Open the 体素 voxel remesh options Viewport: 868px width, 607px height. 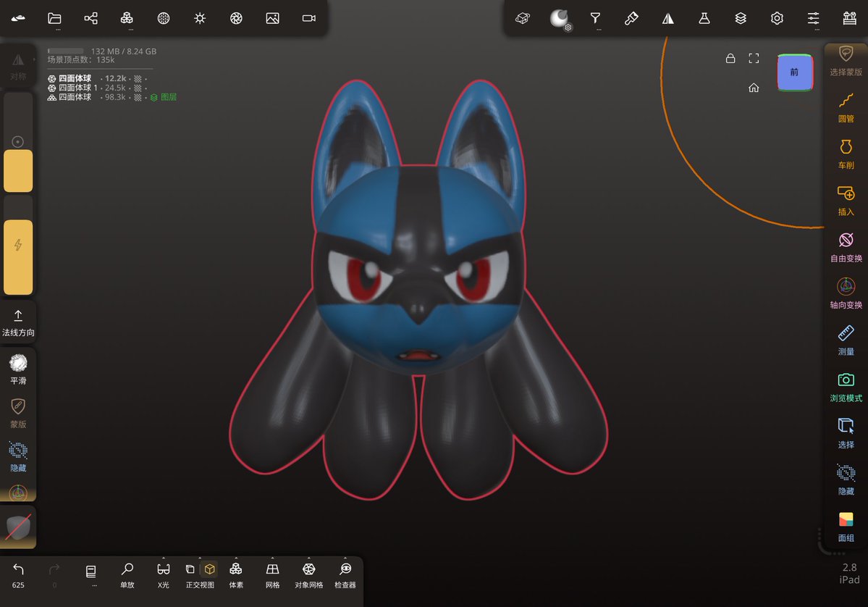(x=236, y=575)
